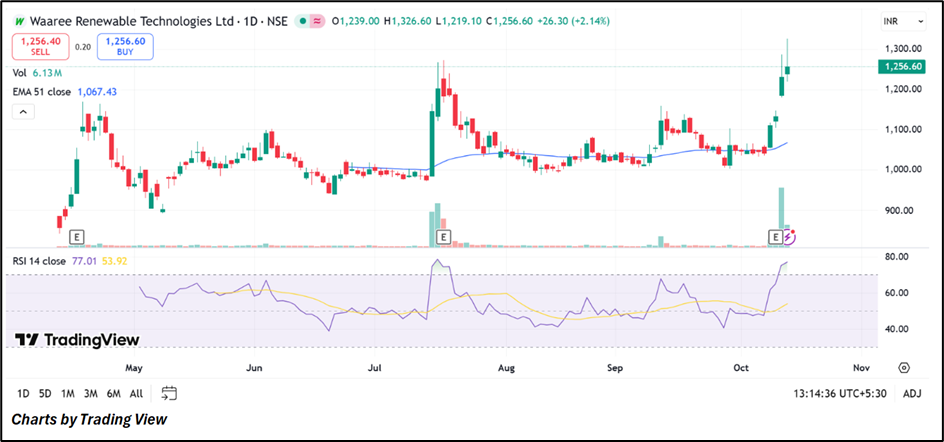944x442 pixels.
Task: Click the TradingView logo on the chart
Action: [77, 340]
